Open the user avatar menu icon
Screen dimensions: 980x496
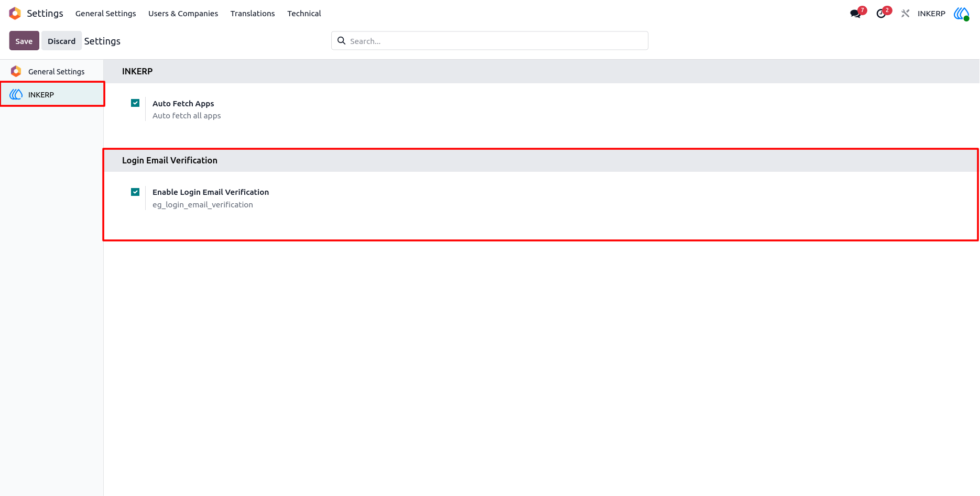click(961, 14)
